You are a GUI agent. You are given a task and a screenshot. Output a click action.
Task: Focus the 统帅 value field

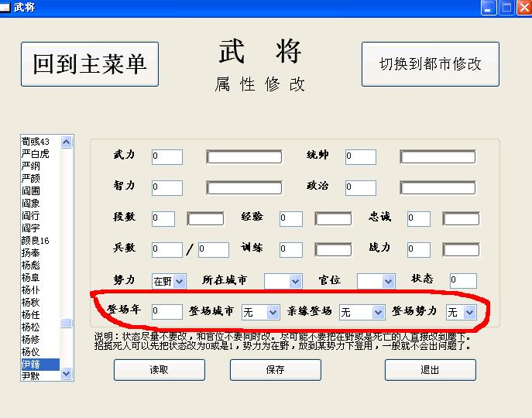(x=361, y=157)
